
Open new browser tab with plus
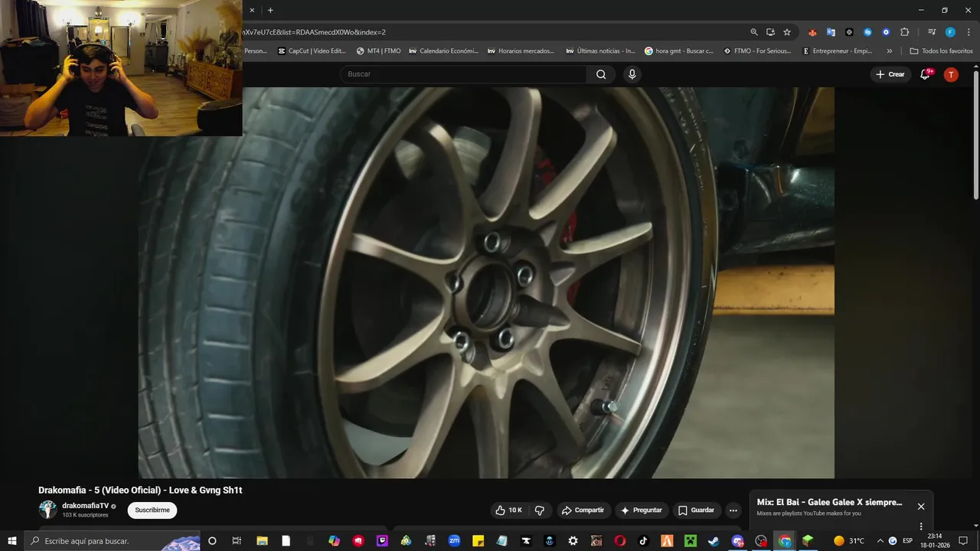point(270,10)
